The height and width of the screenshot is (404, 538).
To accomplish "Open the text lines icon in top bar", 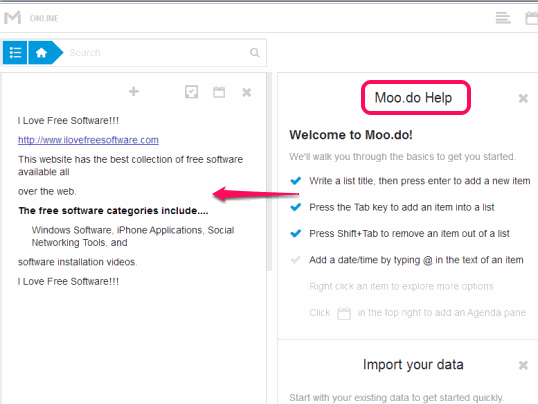I will click(503, 18).
